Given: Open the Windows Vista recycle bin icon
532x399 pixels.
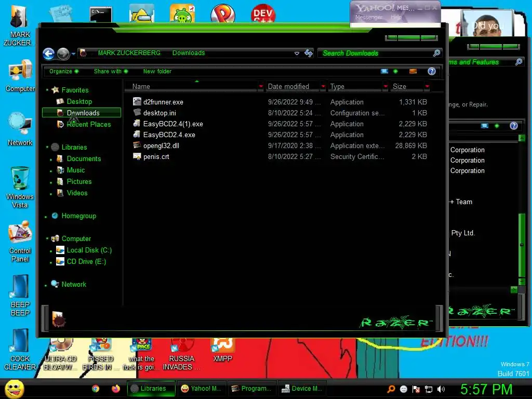Looking at the screenshot, I should [x=20, y=187].
